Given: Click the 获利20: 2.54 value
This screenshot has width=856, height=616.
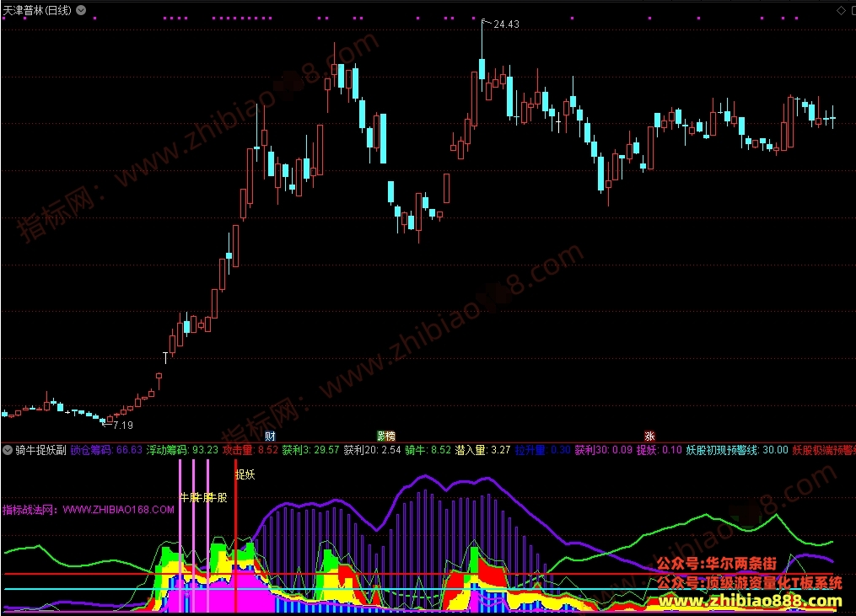Looking at the screenshot, I should pyautogui.click(x=372, y=450).
